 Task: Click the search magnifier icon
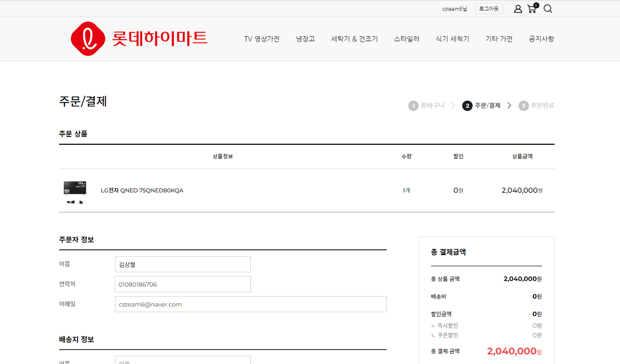pyautogui.click(x=548, y=9)
